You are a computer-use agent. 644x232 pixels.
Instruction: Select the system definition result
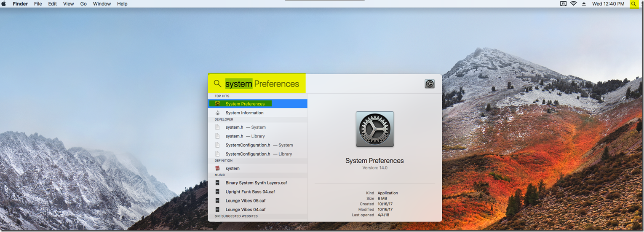pos(257,168)
